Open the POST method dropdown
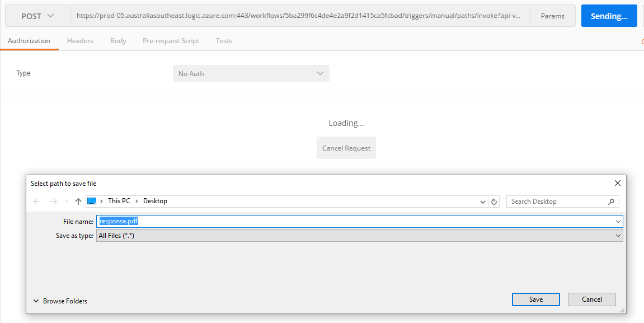 (x=37, y=16)
